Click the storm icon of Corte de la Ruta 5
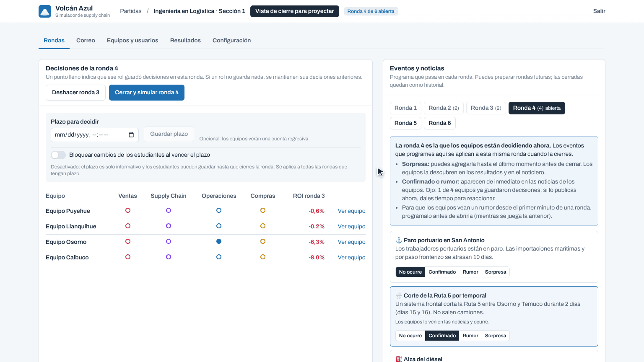Screen dimensions: 644x362 (x=399, y=296)
